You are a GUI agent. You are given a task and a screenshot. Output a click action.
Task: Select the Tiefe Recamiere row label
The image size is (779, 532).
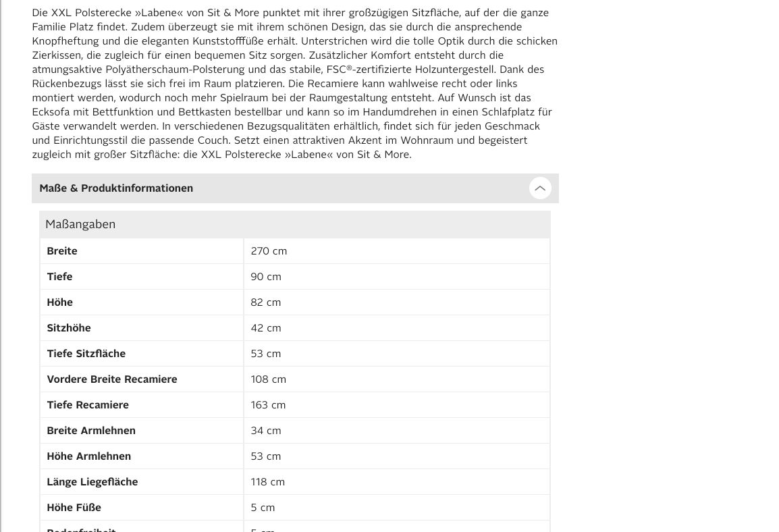point(88,405)
